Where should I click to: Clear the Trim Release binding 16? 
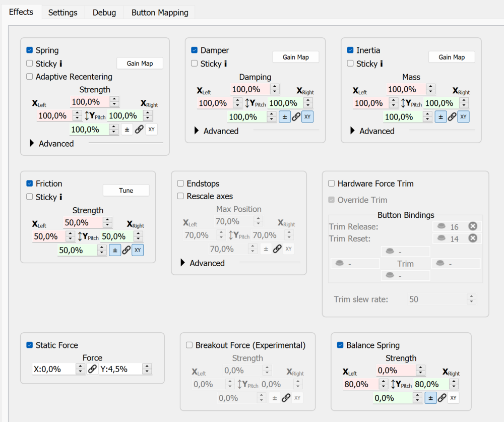pos(473,226)
